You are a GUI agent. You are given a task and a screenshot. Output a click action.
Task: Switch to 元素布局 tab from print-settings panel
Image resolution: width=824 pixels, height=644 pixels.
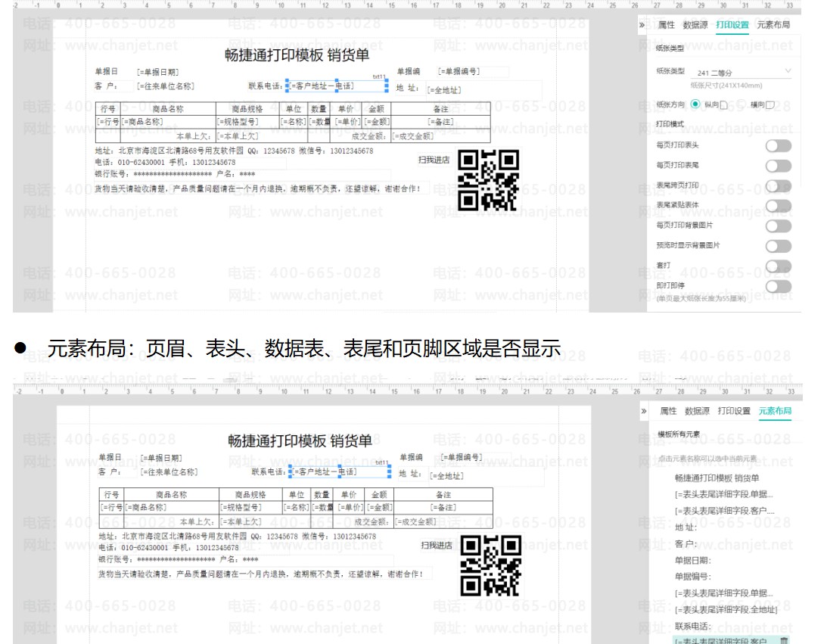(773, 25)
